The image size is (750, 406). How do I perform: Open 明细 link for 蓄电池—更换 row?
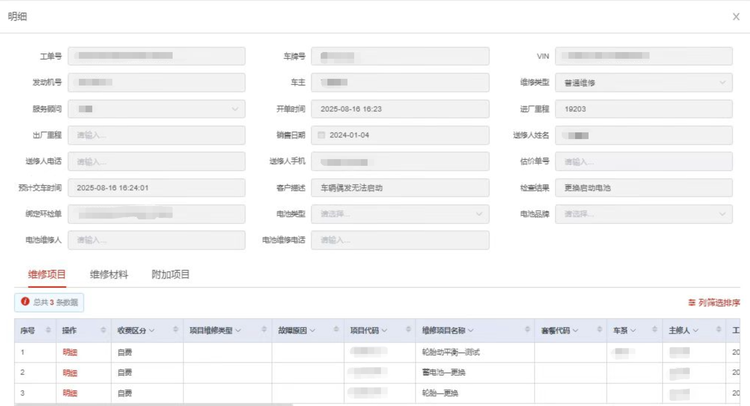(70, 373)
